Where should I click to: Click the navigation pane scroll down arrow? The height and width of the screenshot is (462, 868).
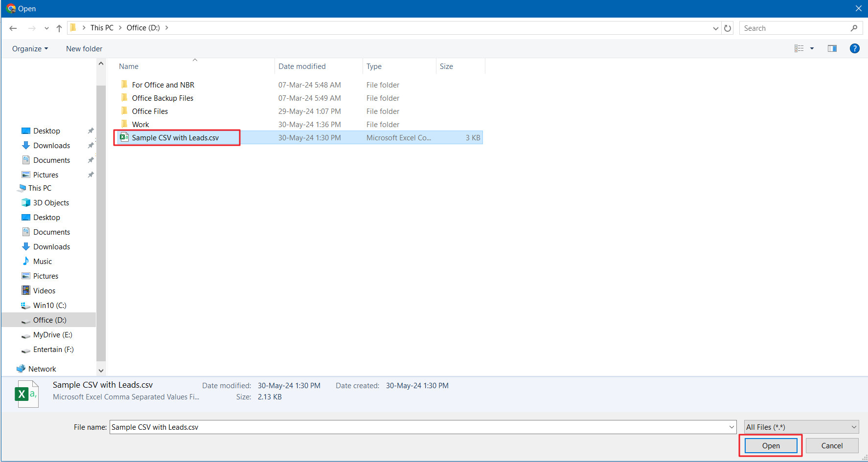point(101,371)
